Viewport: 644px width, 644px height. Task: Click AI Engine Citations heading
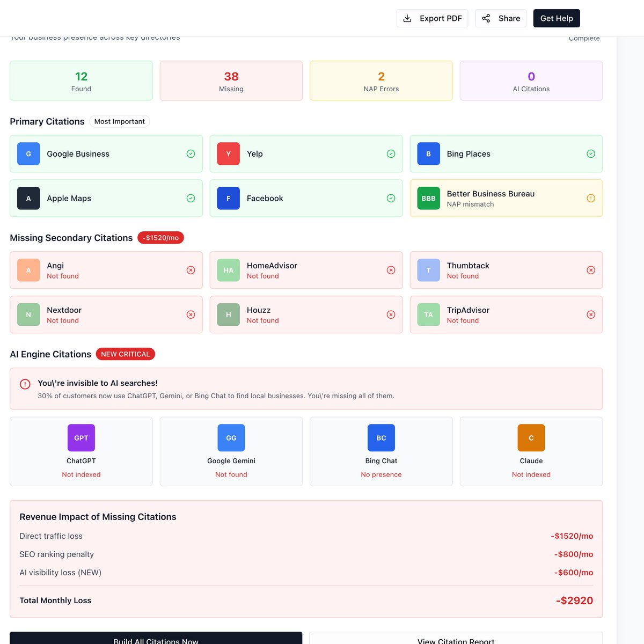click(50, 354)
